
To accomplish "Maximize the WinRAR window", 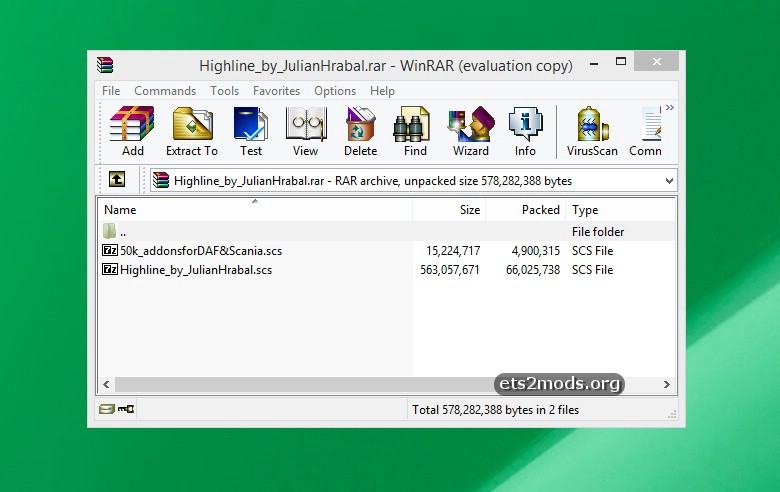I will 621,62.
